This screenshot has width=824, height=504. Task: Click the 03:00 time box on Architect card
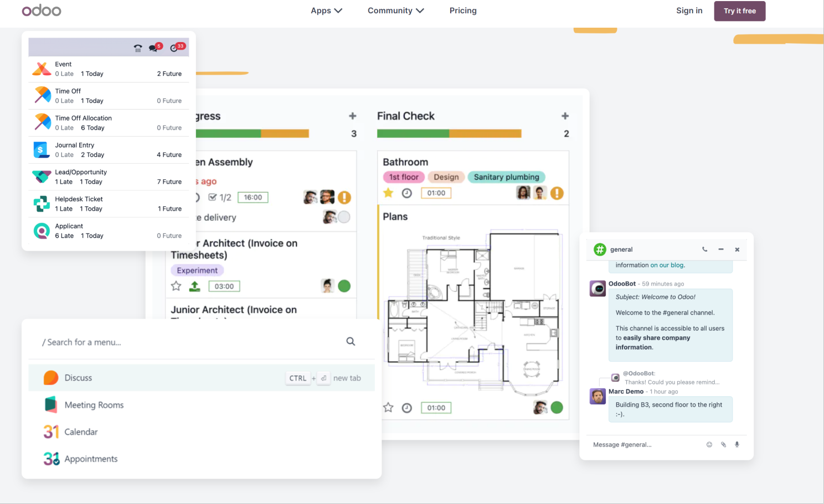[x=224, y=286]
